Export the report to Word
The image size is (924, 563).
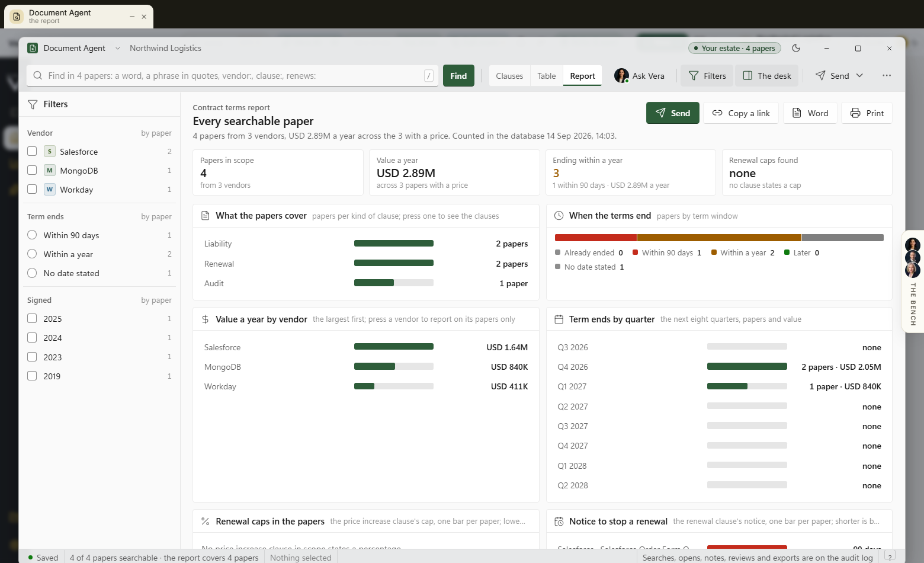[810, 113]
